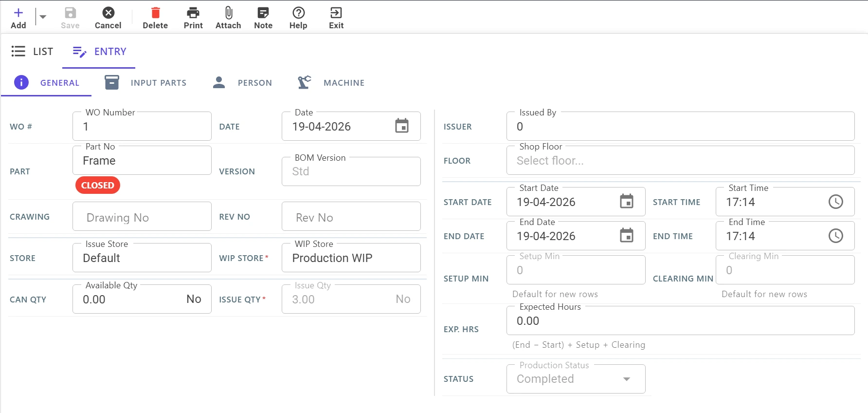Exit the form
The height and width of the screenshot is (413, 868).
[336, 18]
